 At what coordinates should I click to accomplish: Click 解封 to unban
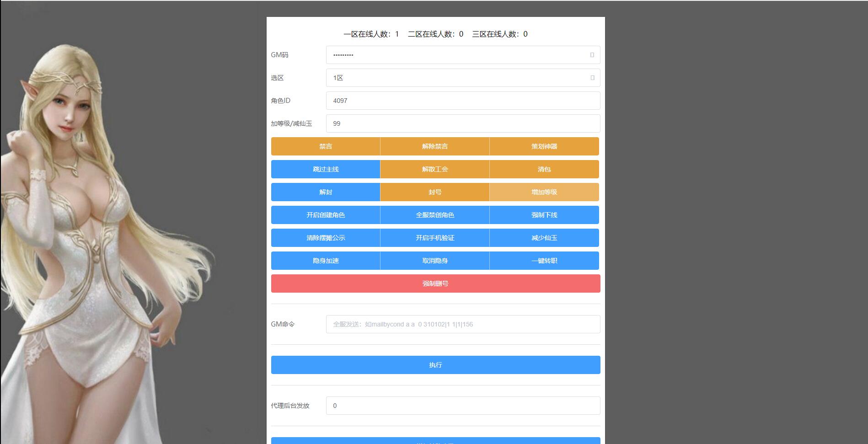[x=326, y=192]
